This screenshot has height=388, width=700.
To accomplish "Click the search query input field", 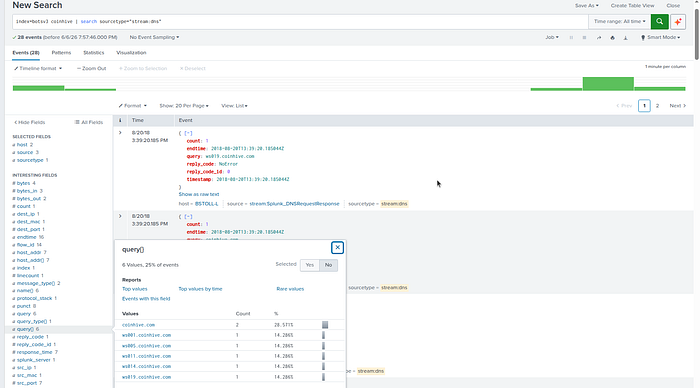I will 300,21.
